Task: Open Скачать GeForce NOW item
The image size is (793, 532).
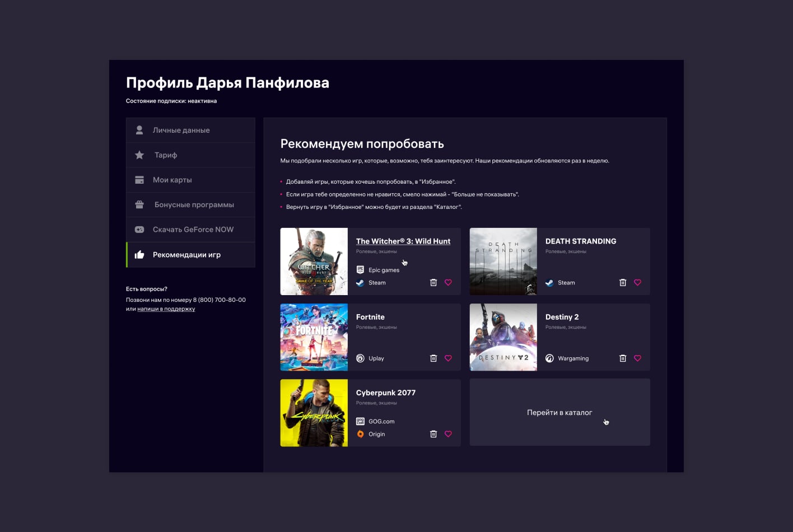Action: point(190,230)
